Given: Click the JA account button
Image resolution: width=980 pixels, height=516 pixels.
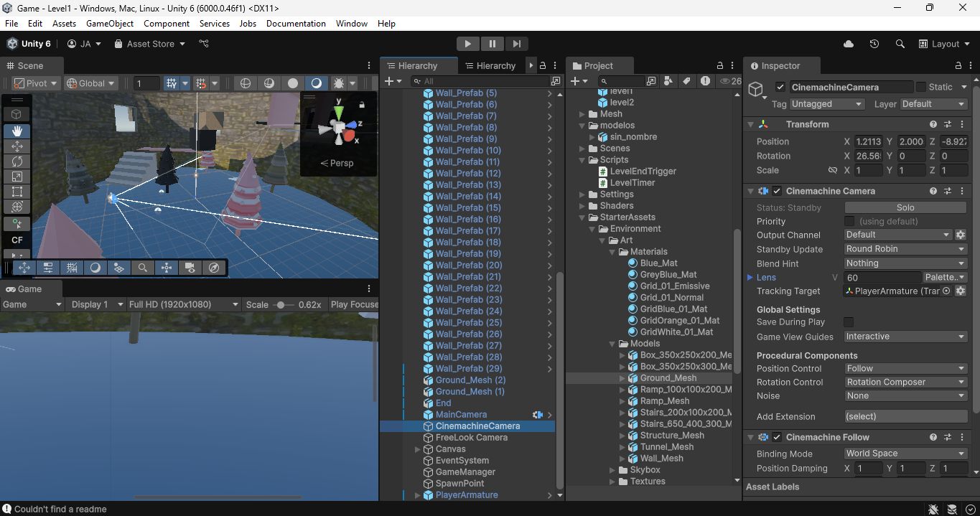Looking at the screenshot, I should 84,44.
